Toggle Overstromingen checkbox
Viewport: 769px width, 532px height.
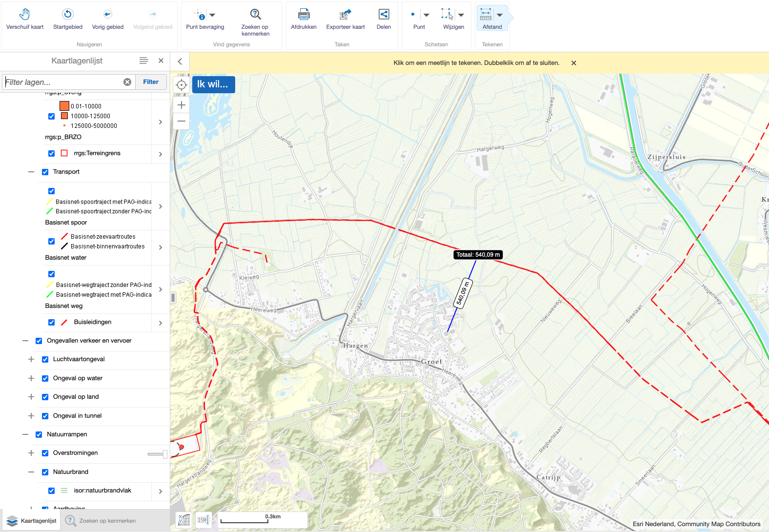tap(45, 453)
